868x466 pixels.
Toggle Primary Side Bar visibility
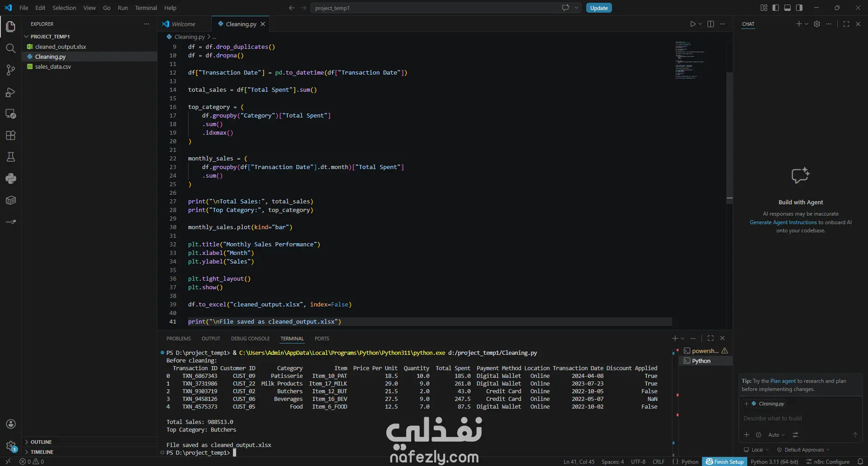coord(776,8)
